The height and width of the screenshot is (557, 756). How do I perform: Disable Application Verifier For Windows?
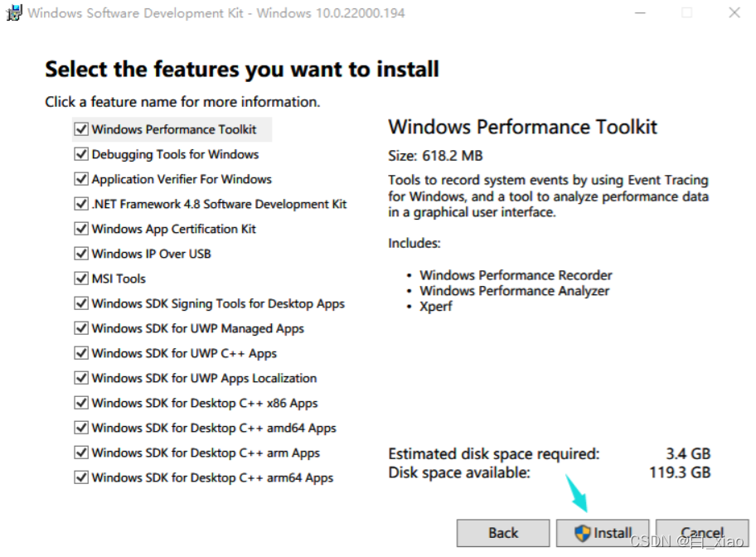[80, 179]
